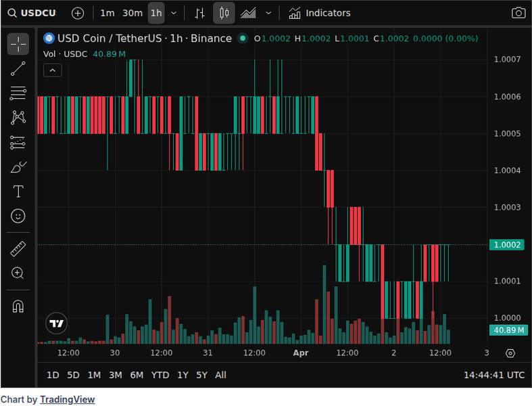Viewport: 532px width, 406px height.
Task: Click the 30 date label on time axis
Action: tap(115, 353)
